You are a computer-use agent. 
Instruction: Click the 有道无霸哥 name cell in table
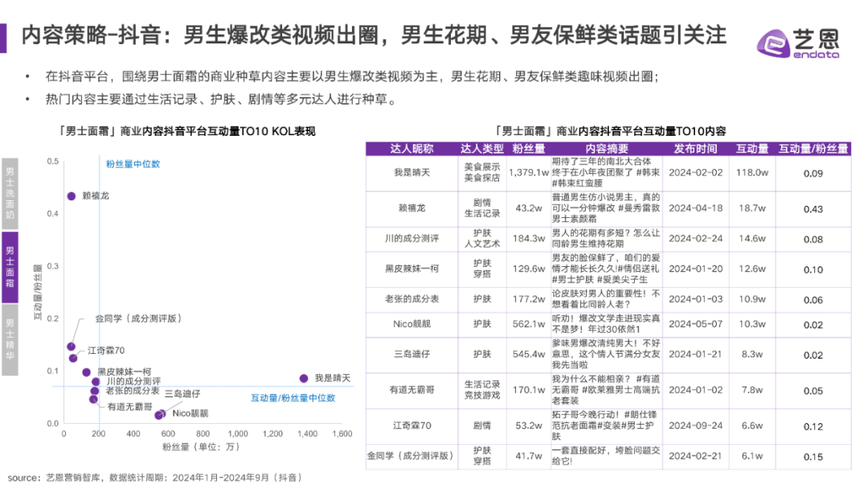coord(411,390)
